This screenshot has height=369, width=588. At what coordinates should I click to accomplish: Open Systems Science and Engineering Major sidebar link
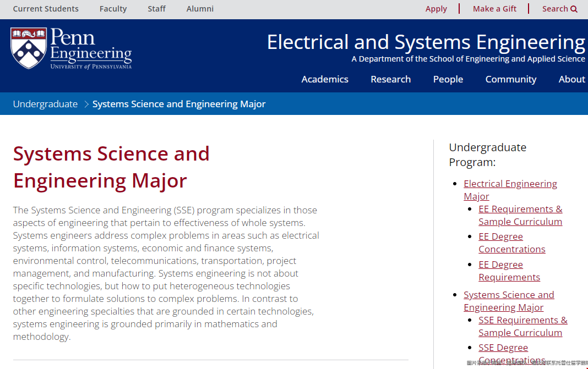point(509,301)
